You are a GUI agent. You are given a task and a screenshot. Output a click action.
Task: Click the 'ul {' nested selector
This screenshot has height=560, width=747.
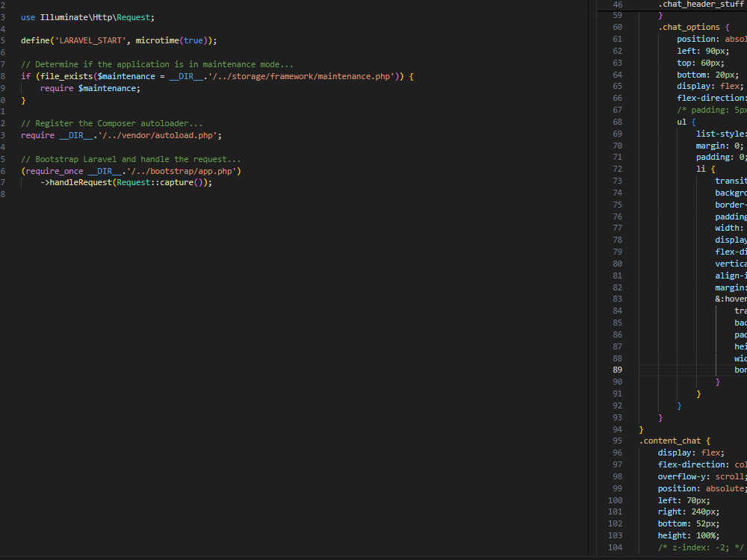tap(686, 122)
